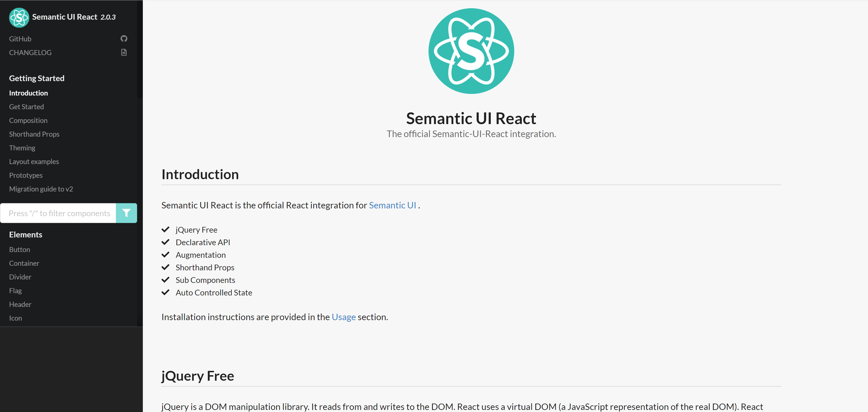
Task: Click the checkmark beside Declarative API
Action: [x=165, y=242]
